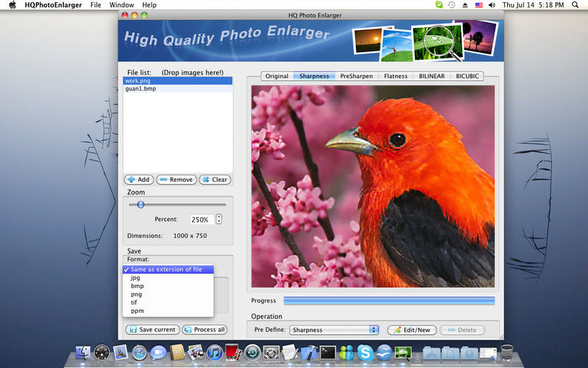Open the Documents folder stack in dock
The height and width of the screenshot is (368, 588).
[x=450, y=353]
